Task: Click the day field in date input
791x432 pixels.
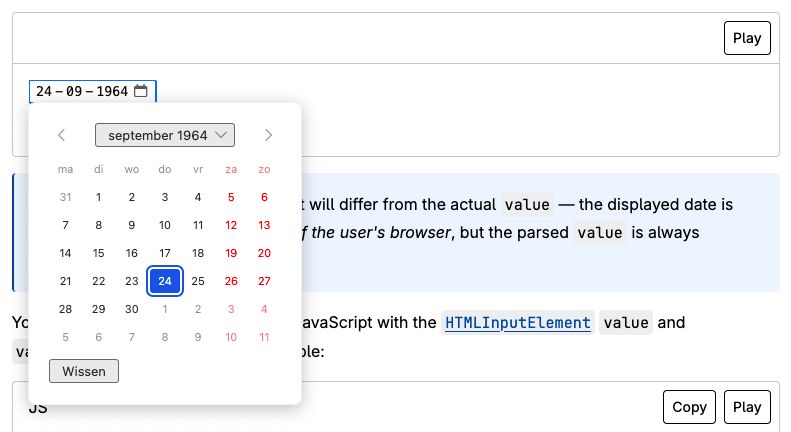Action: point(44,91)
